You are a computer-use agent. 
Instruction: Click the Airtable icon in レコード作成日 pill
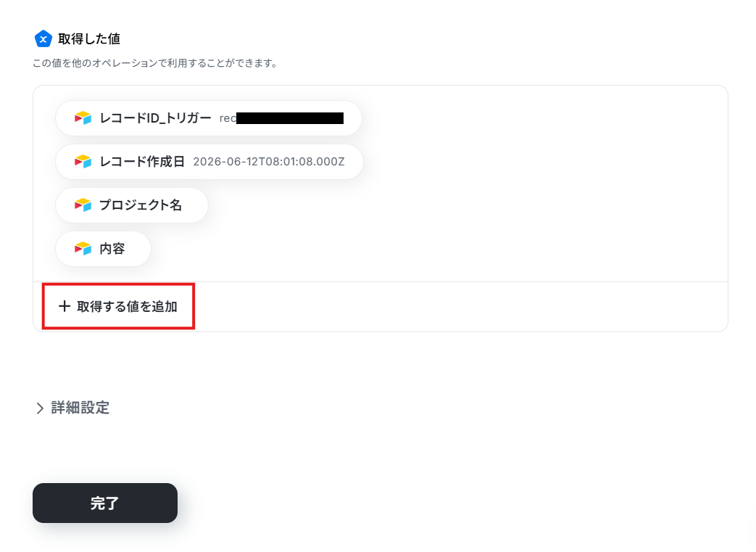click(x=83, y=162)
